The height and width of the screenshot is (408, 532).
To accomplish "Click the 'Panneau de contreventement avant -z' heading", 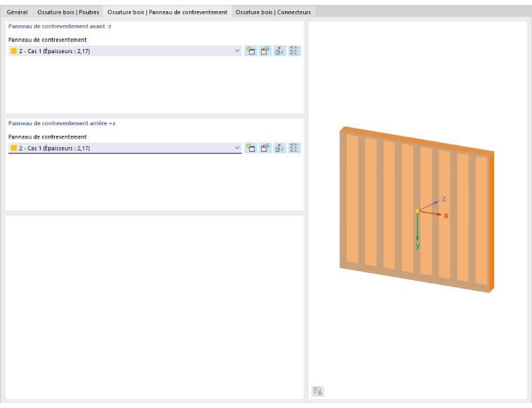I will click(59, 26).
